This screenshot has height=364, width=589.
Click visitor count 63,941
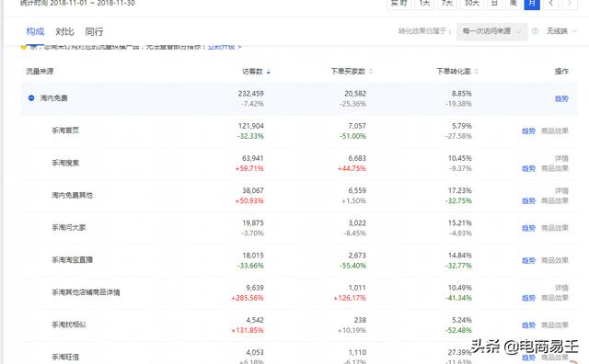pos(253,158)
